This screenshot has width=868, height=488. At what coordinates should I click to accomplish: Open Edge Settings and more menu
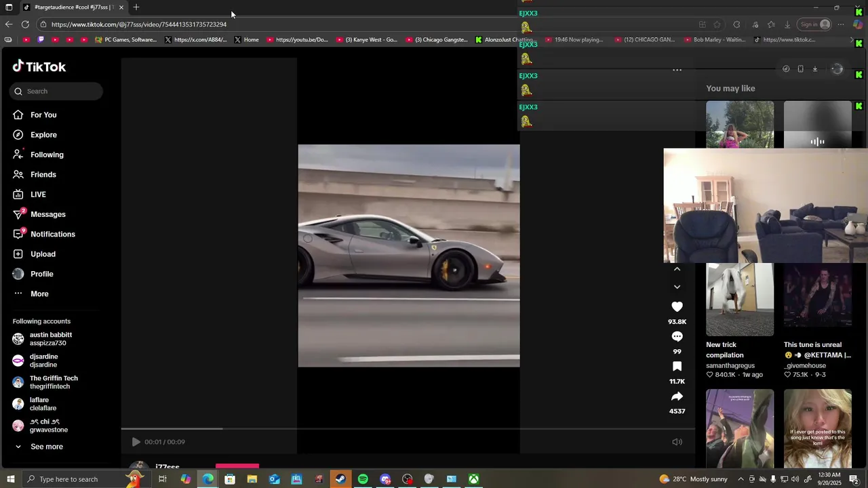(x=841, y=24)
